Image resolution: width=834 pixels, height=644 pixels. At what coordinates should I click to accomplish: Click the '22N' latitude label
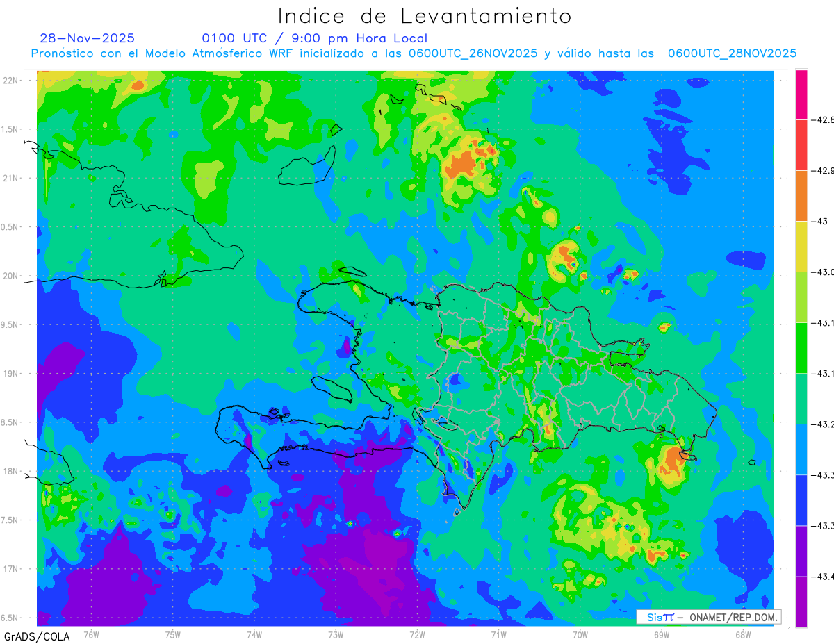tap(10, 80)
